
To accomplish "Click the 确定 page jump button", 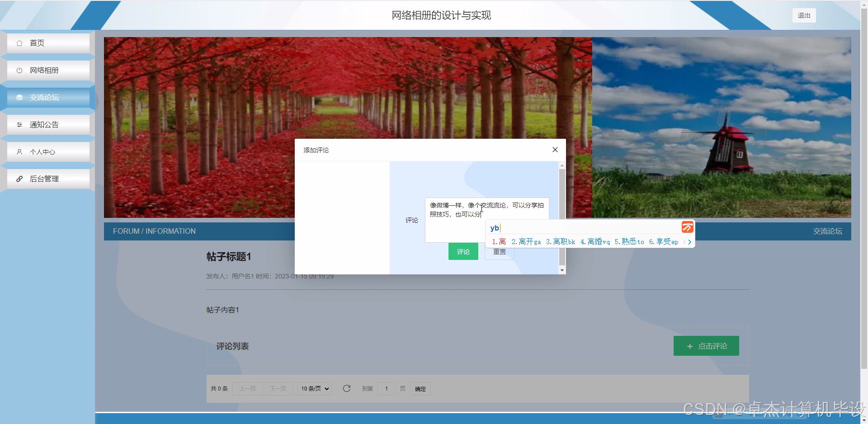I will tap(420, 389).
